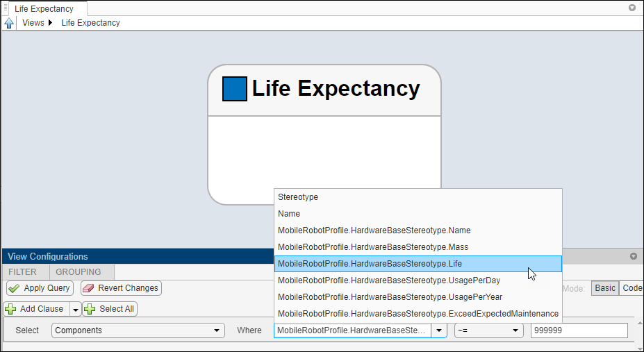
Task: Toggle the Where property dropdown arrow
Action: click(x=439, y=330)
